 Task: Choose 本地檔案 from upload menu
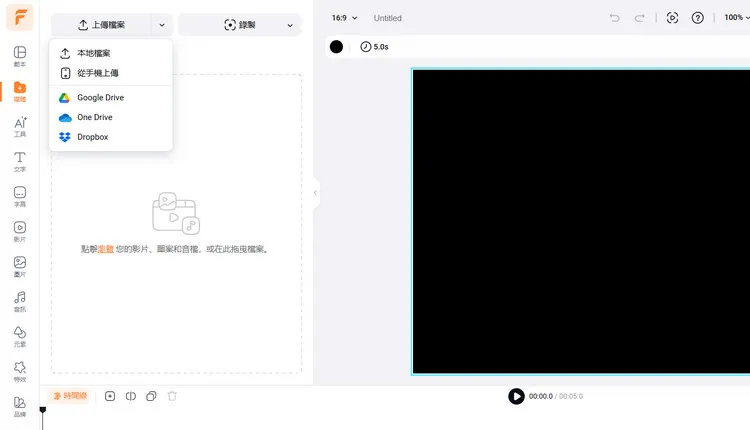[x=94, y=53]
